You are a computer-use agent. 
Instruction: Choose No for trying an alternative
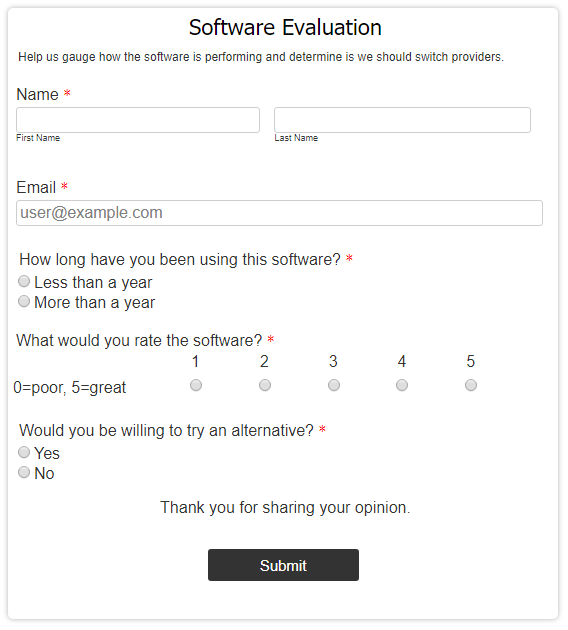pos(24,472)
